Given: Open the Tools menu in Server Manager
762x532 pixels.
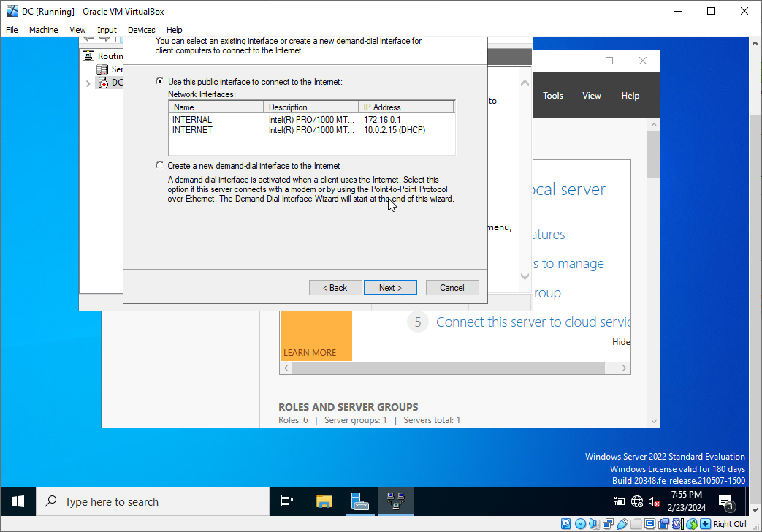Looking at the screenshot, I should coord(553,96).
